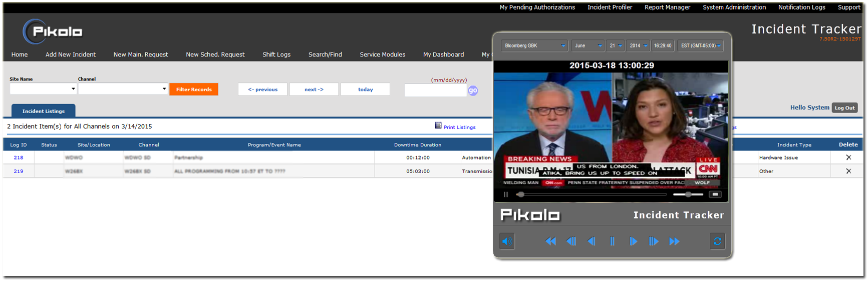868x281 pixels.
Task: Click the small pause icon in the video bar
Action: pyautogui.click(x=506, y=194)
